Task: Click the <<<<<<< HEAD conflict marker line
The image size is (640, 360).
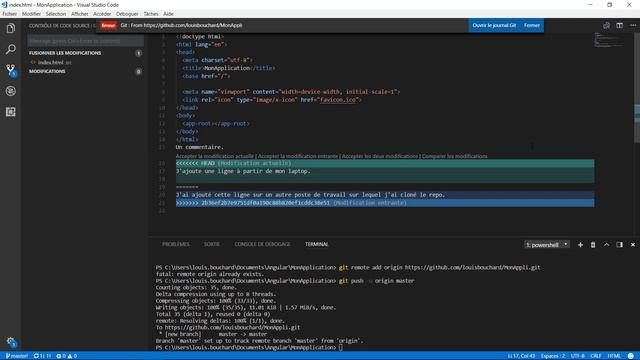Action: (385, 163)
